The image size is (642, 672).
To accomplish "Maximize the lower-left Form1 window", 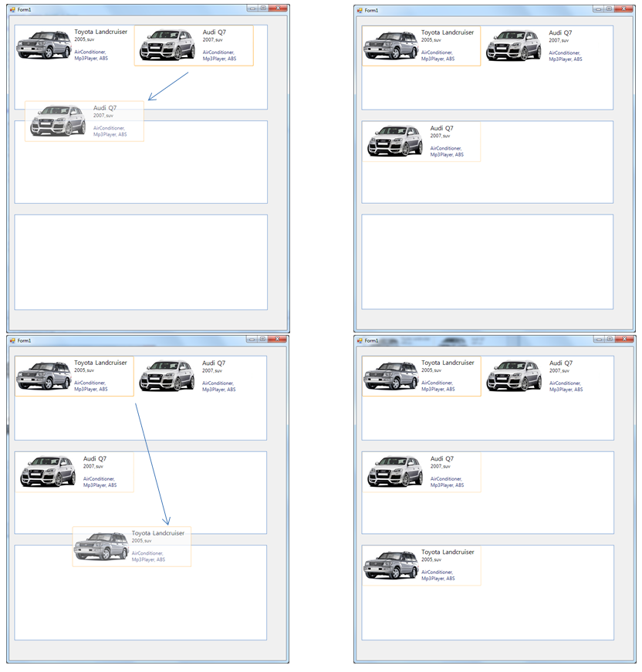I will pos(262,339).
